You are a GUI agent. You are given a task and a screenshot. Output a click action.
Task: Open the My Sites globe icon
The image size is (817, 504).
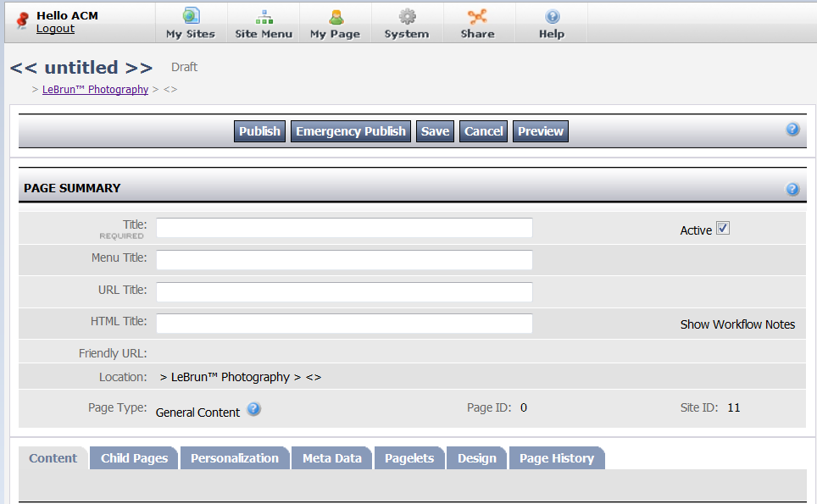(x=191, y=16)
